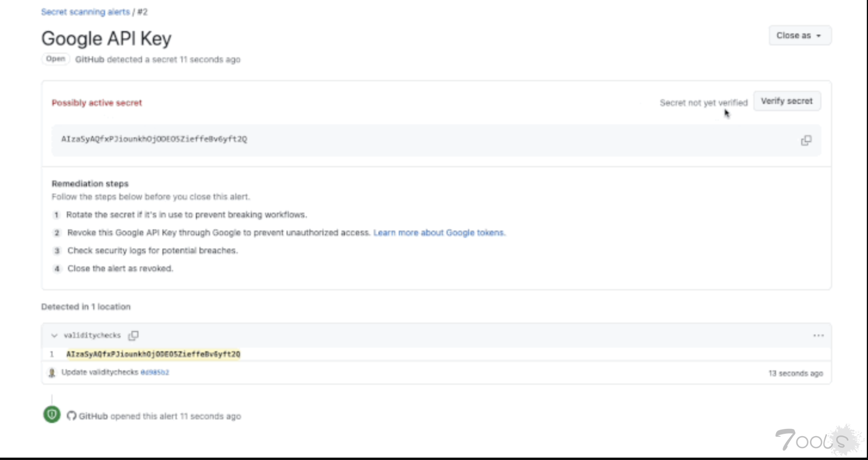The image size is (868, 460).
Task: Click GitHub detected a secret subtitle
Action: [158, 60]
